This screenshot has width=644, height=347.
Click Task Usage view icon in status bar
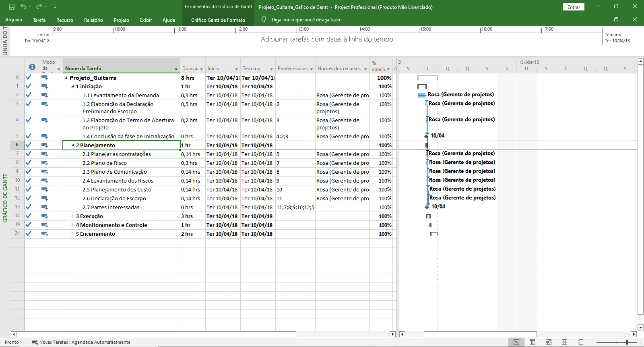coord(533,342)
